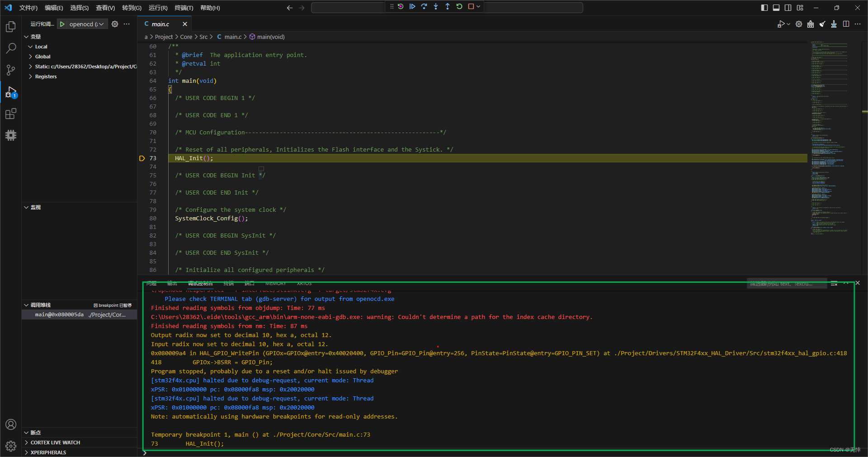
Task: Toggle the bottom panel visibility
Action: [776, 8]
